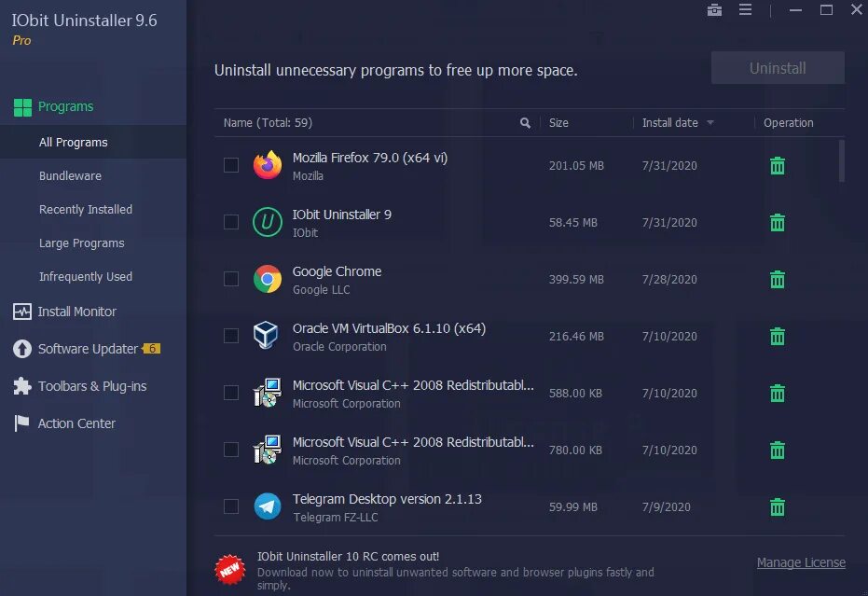Check the Google Chrome checkbox
Image resolution: width=868 pixels, height=596 pixels.
point(231,279)
